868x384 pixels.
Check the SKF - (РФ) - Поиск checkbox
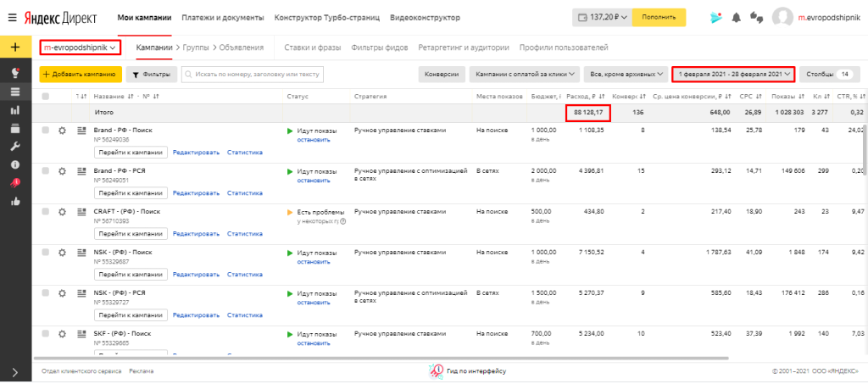coord(46,334)
